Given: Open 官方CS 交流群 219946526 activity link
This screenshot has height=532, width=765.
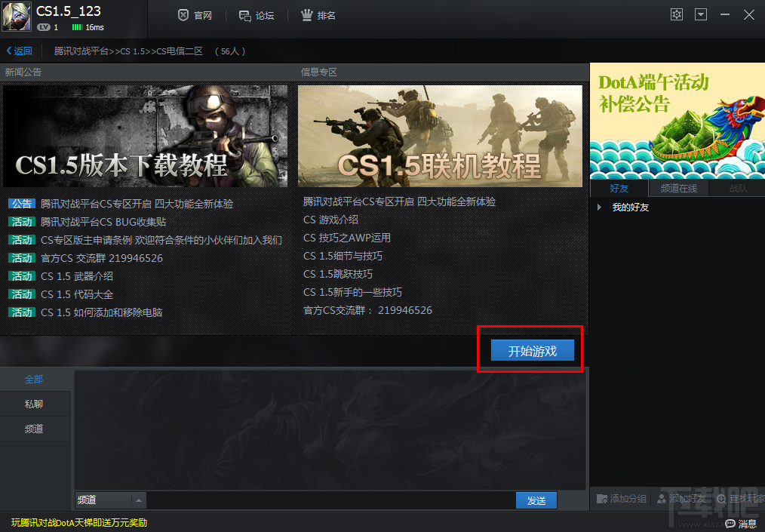Looking at the screenshot, I should point(102,258).
